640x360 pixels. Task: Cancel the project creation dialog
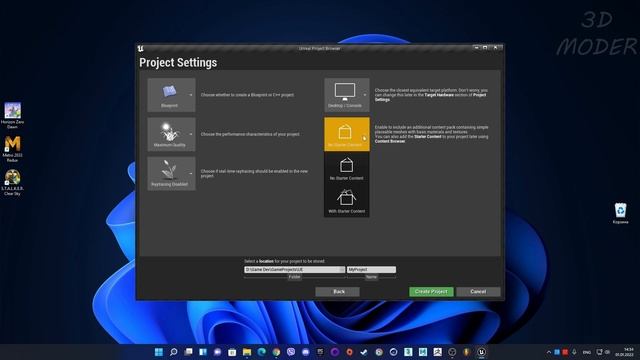[478, 291]
